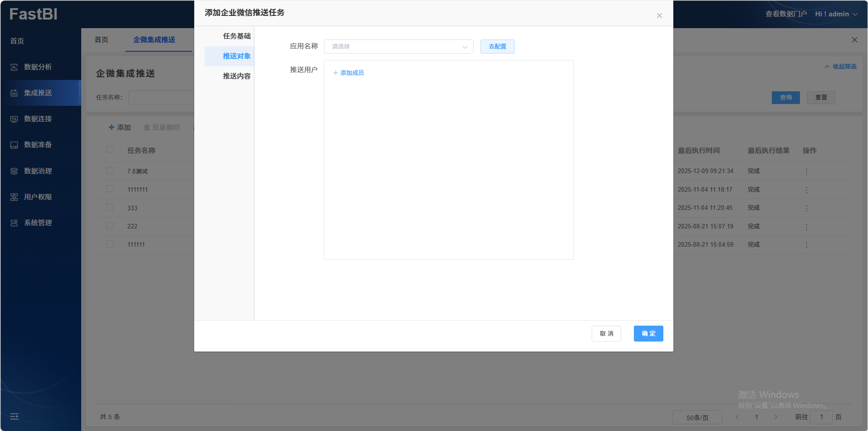
Task: Expand the admin user menu
Action: [836, 14]
